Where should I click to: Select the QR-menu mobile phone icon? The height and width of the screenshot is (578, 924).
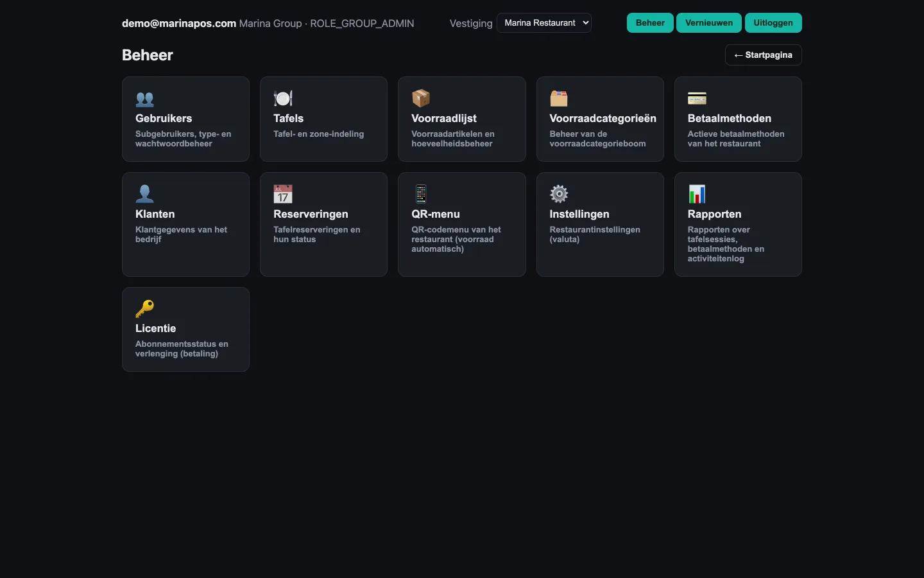coord(421,194)
